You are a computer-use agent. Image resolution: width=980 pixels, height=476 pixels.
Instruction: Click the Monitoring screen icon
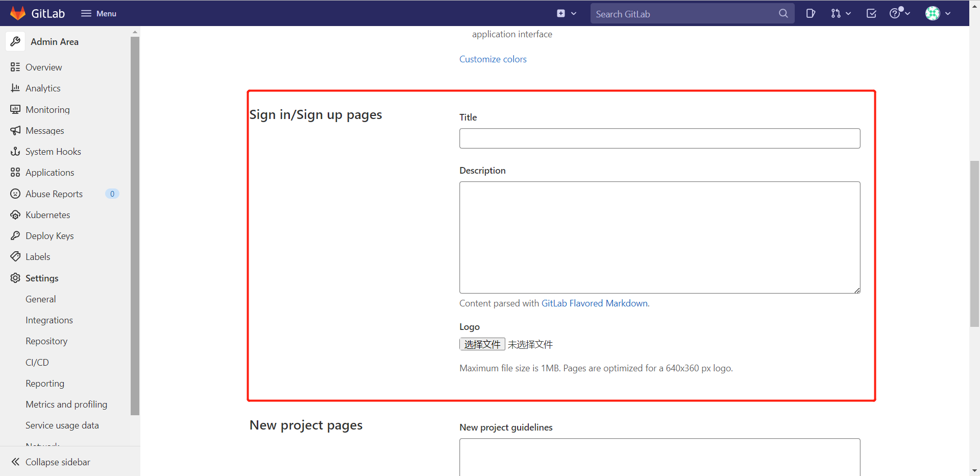[15, 109]
